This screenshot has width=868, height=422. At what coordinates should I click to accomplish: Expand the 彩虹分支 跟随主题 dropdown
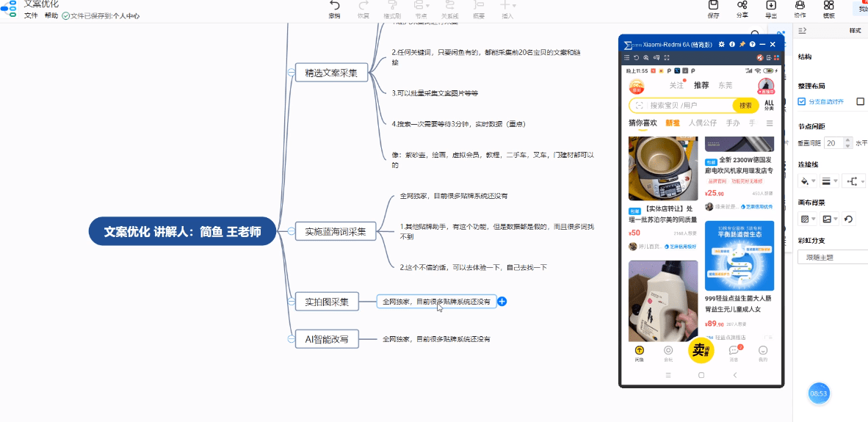[x=833, y=258]
